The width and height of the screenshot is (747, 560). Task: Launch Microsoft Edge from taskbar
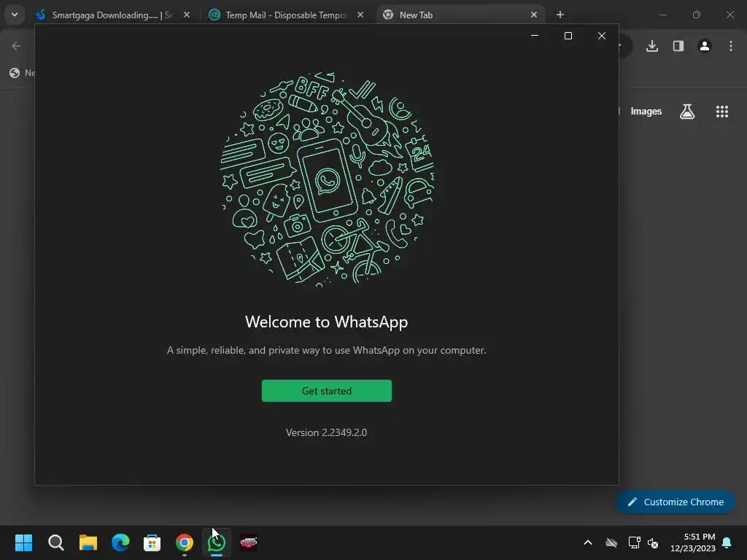120,542
